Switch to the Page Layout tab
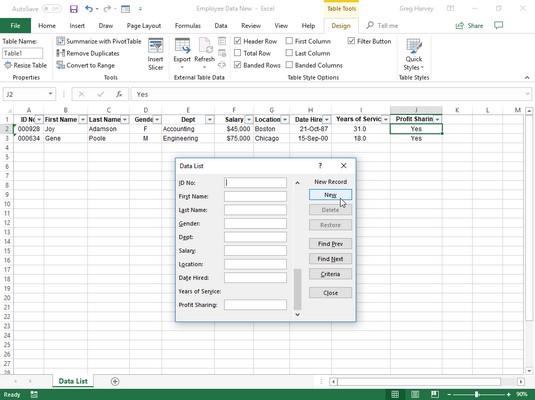Image resolution: width=535 pixels, height=400 pixels. 144,26
